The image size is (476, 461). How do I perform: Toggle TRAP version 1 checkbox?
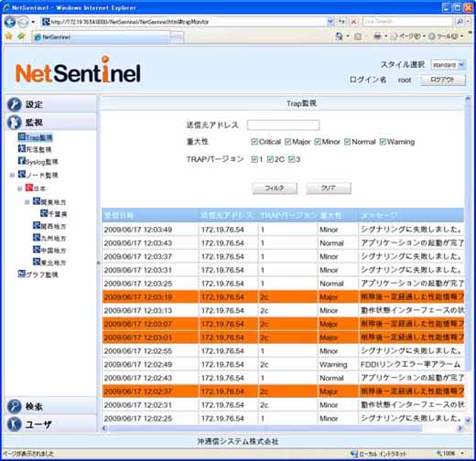point(254,159)
